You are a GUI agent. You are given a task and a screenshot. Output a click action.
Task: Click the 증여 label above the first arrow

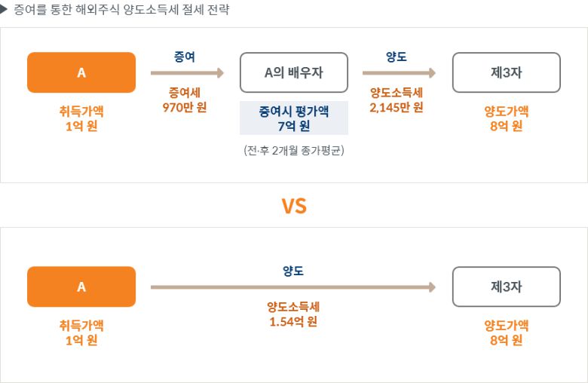185,56
